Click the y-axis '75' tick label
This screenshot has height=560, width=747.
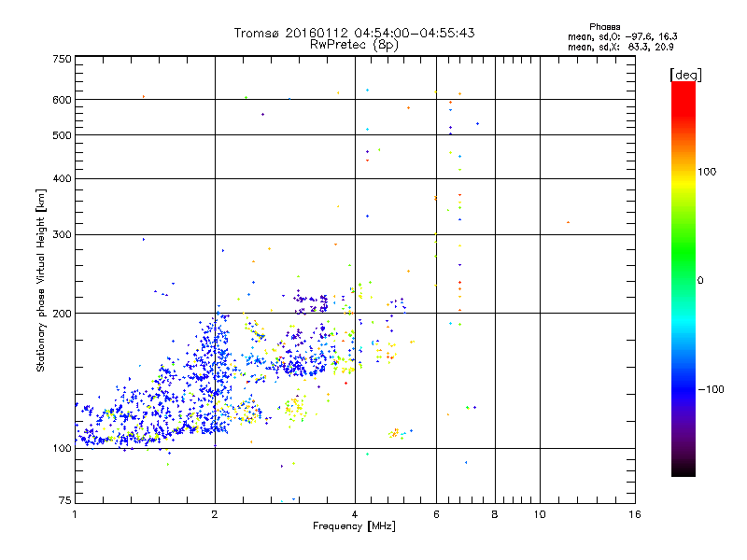[65, 500]
